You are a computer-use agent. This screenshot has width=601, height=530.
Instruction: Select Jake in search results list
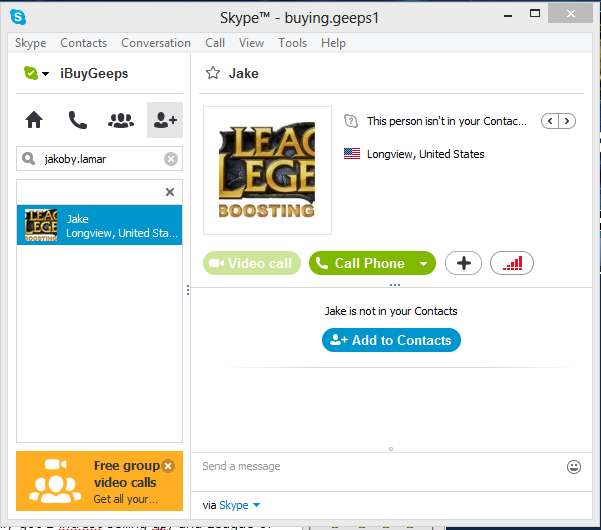point(99,225)
